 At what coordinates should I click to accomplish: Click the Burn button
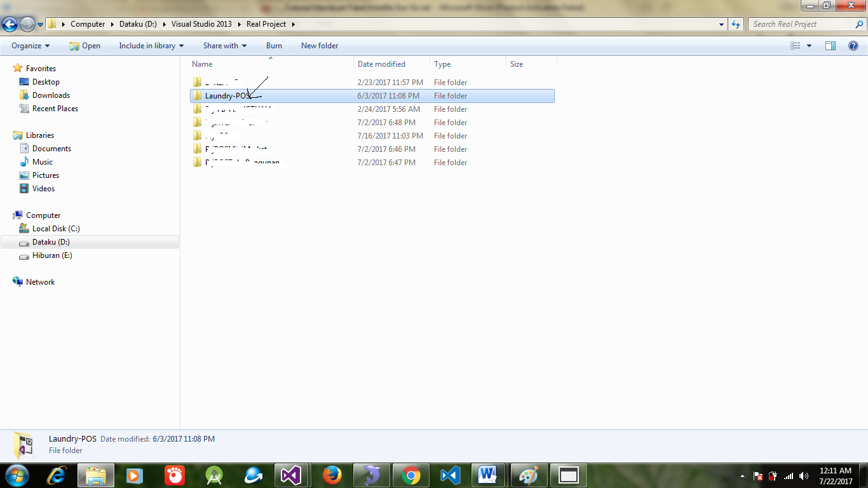pyautogui.click(x=274, y=45)
